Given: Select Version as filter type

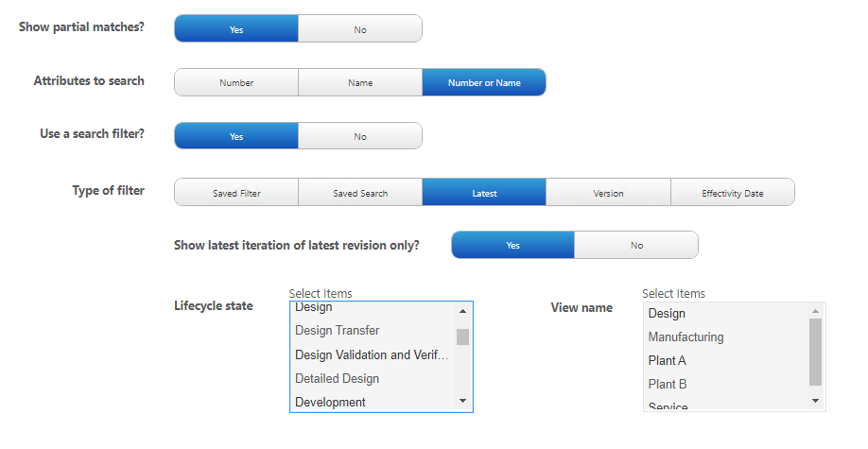Looking at the screenshot, I should pyautogui.click(x=608, y=192).
